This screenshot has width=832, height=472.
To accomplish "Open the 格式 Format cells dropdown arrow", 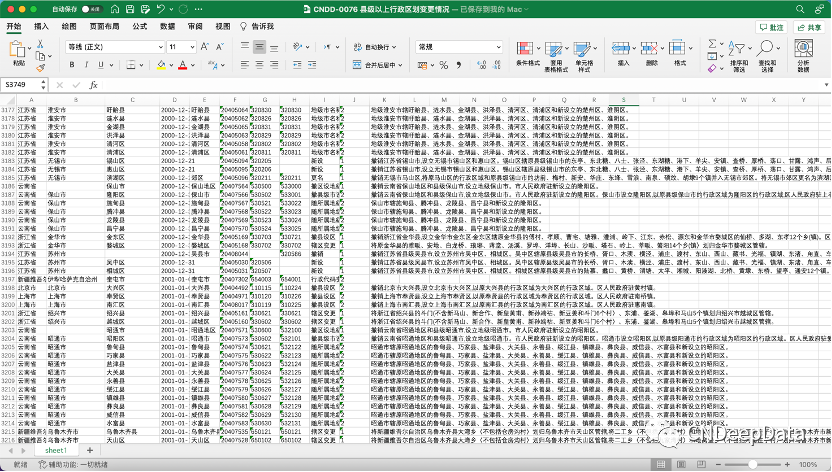I will pos(690,48).
